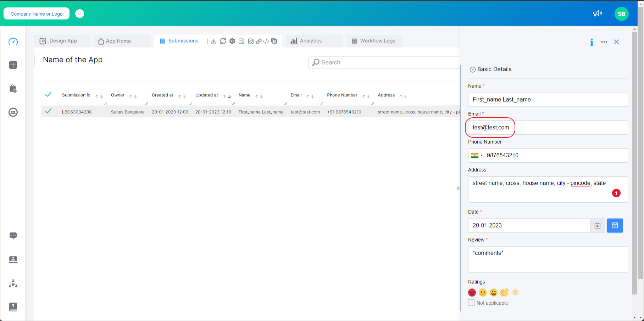This screenshot has height=321, width=644.
Task: Select the edit submission icon
Action: pos(251,41)
